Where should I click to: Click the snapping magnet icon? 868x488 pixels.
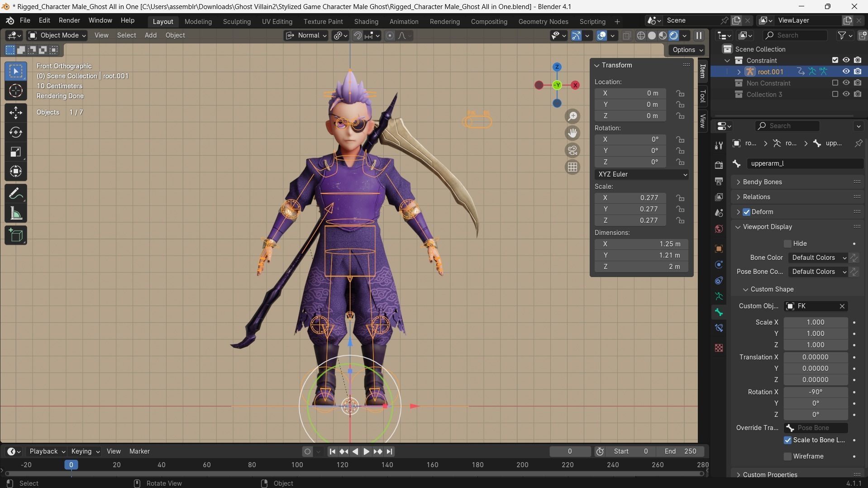pyautogui.click(x=358, y=36)
